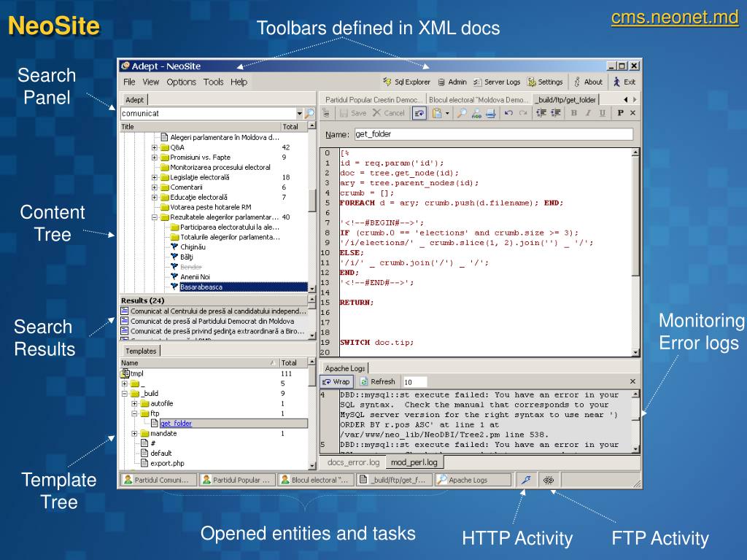
Task: Select the Anenii Noi tree item
Action: pos(195,276)
